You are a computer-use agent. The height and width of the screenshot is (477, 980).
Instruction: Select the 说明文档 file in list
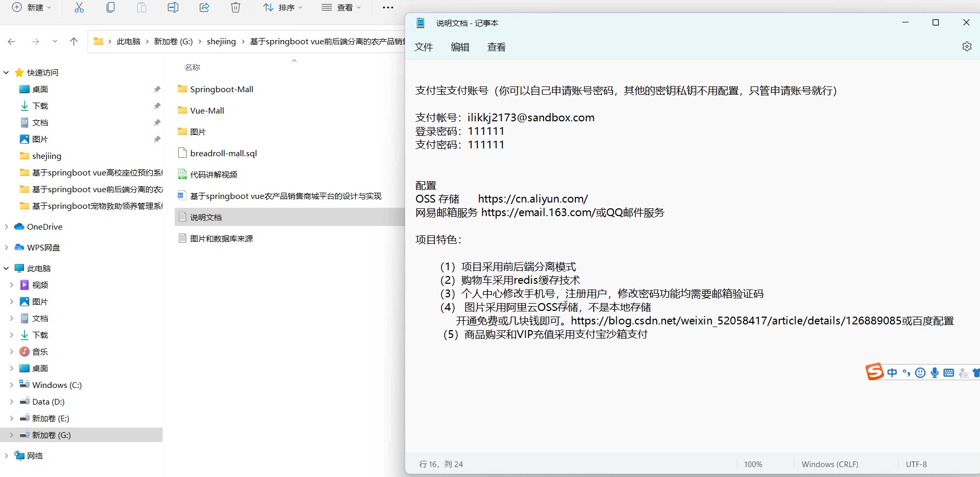pyautogui.click(x=289, y=217)
